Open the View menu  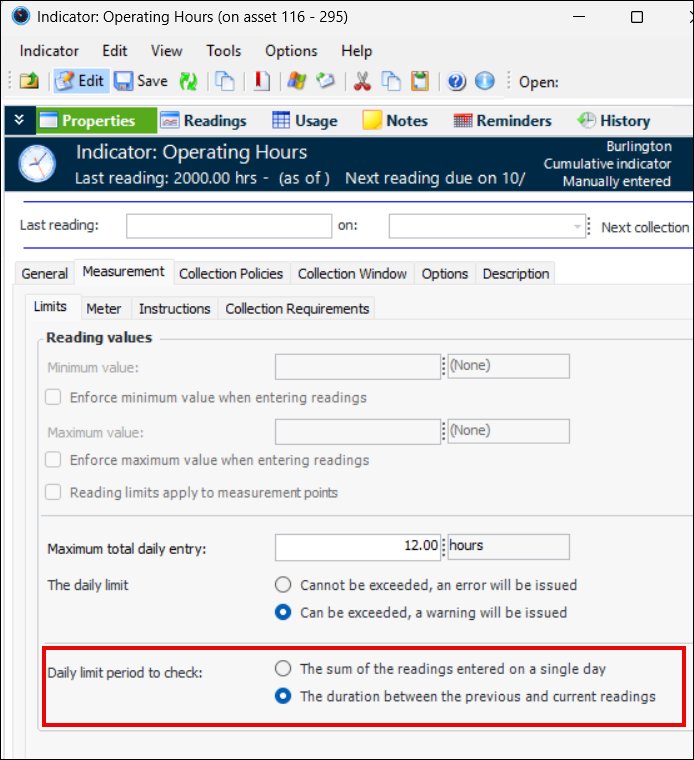click(167, 51)
